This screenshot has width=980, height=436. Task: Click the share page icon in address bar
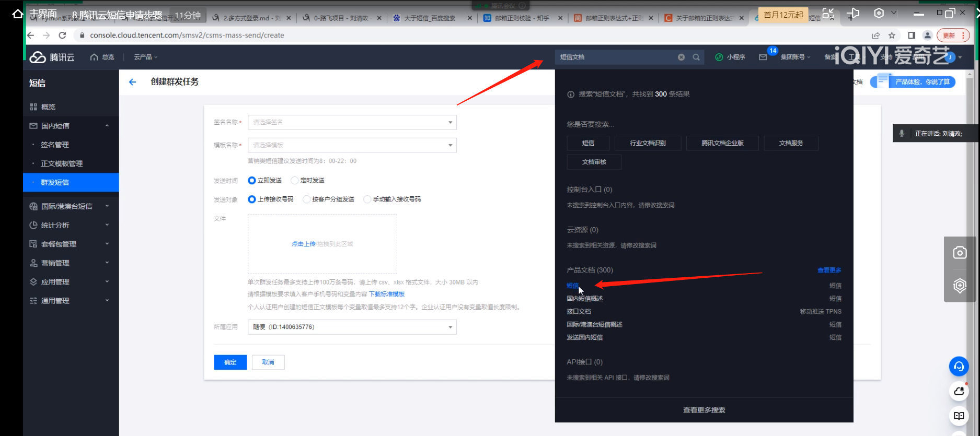[x=876, y=35]
